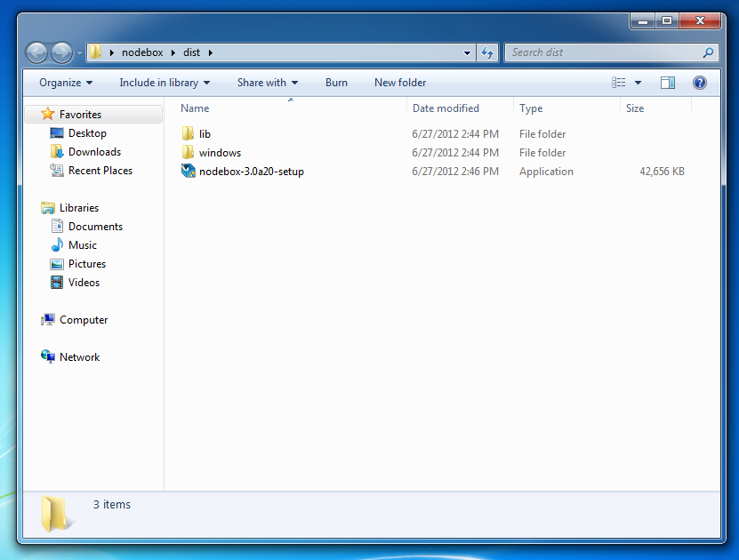Viewport: 739px width, 560px height.
Task: Sort files by the Name column
Action: click(x=195, y=108)
